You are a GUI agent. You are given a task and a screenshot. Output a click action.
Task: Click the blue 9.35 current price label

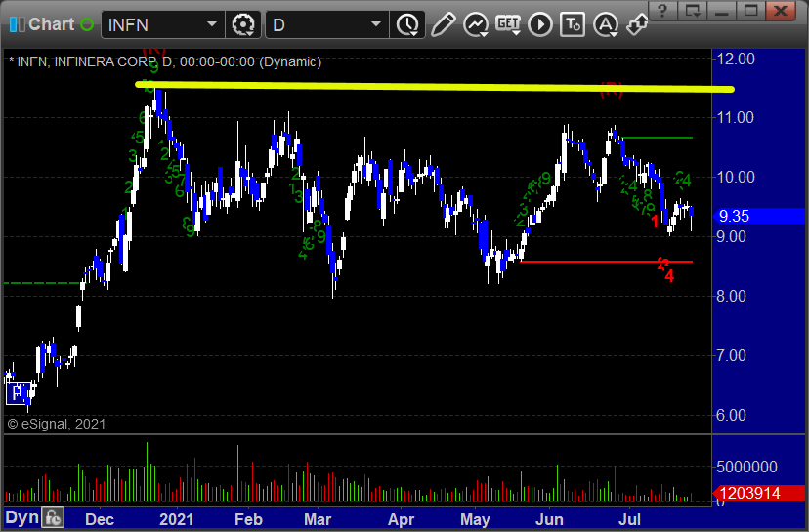coord(758,216)
